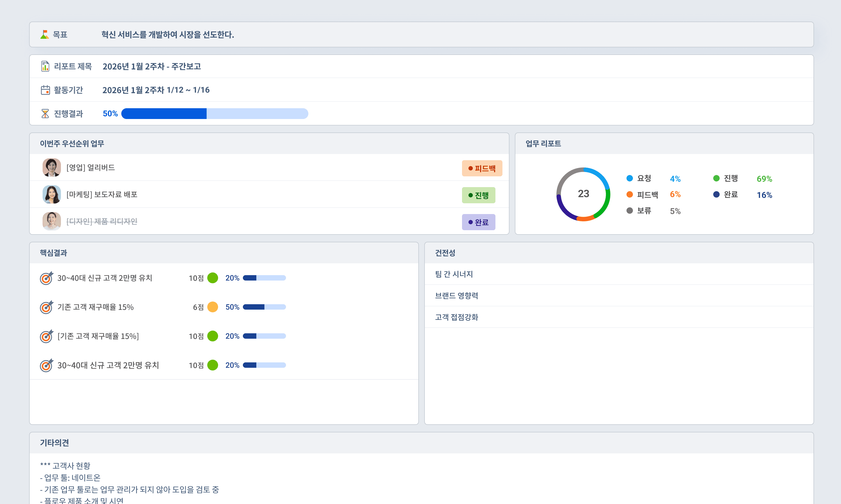Click the report title chart icon
Image resolution: width=841 pixels, height=504 pixels.
coord(45,66)
